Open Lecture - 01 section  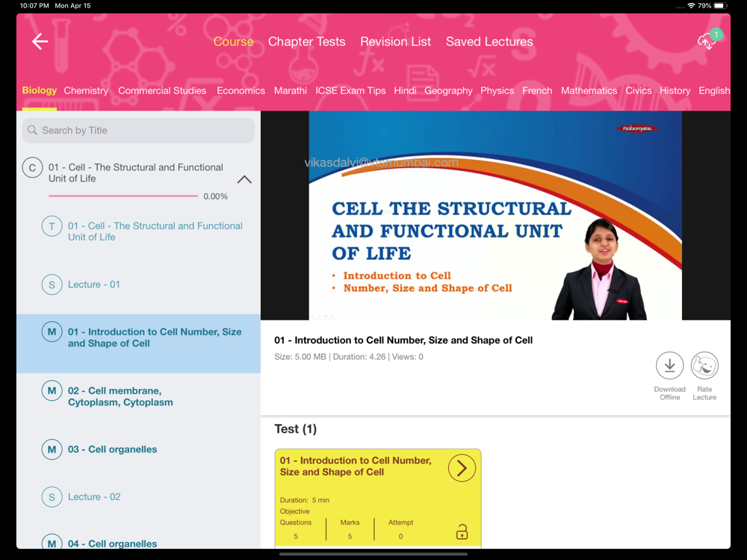pyautogui.click(x=94, y=284)
